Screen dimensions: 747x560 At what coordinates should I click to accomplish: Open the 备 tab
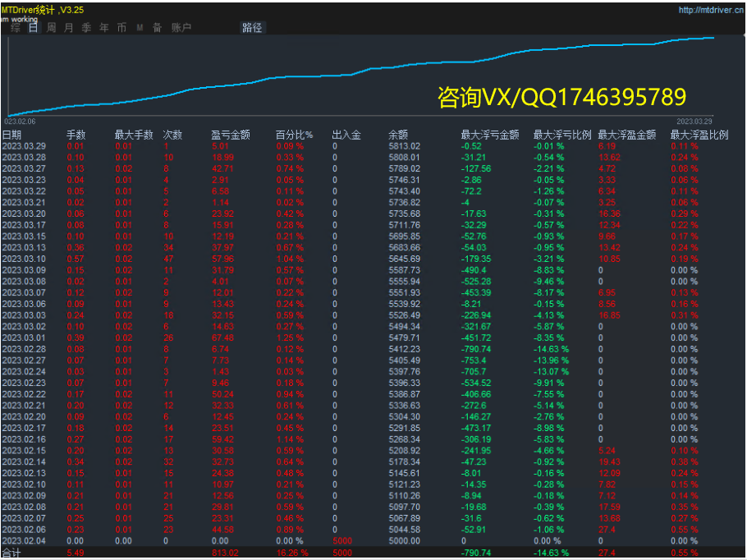point(157,27)
